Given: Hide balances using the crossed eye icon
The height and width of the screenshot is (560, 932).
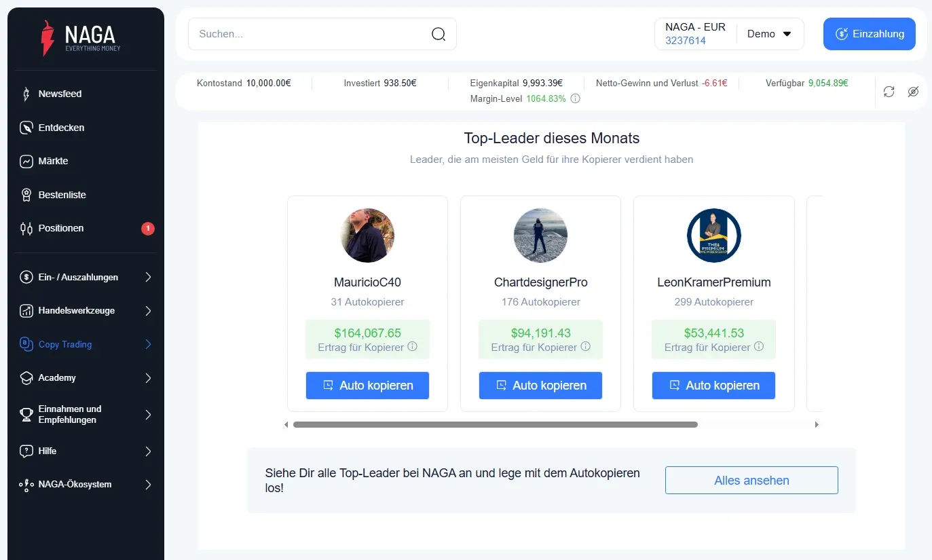Looking at the screenshot, I should 913,92.
